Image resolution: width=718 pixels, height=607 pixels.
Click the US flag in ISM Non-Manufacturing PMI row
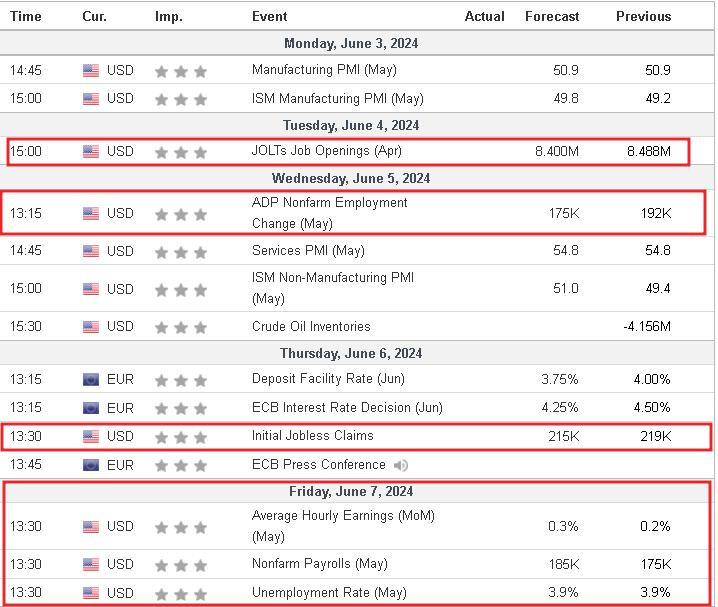pyautogui.click(x=91, y=289)
